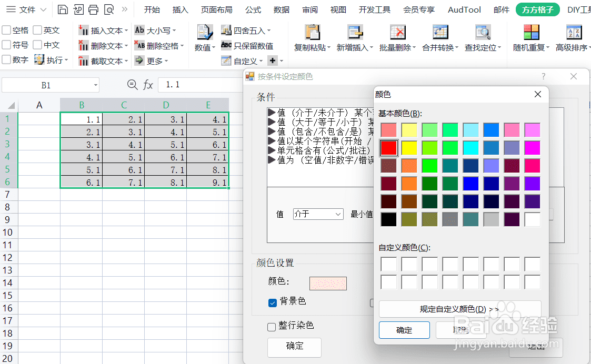Image resolution: width=591 pixels, height=364 pixels.
Task: Switch to the 方方格子 tab
Action: (537, 9)
